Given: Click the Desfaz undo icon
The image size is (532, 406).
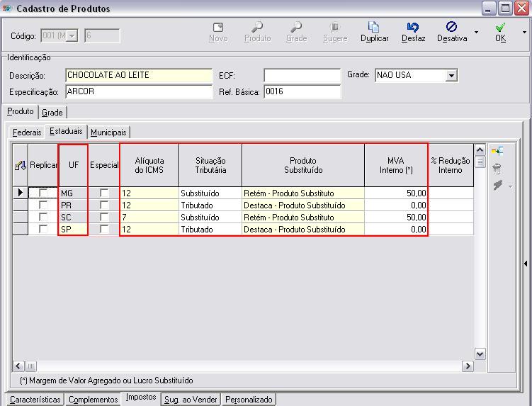Looking at the screenshot, I should 413,27.
